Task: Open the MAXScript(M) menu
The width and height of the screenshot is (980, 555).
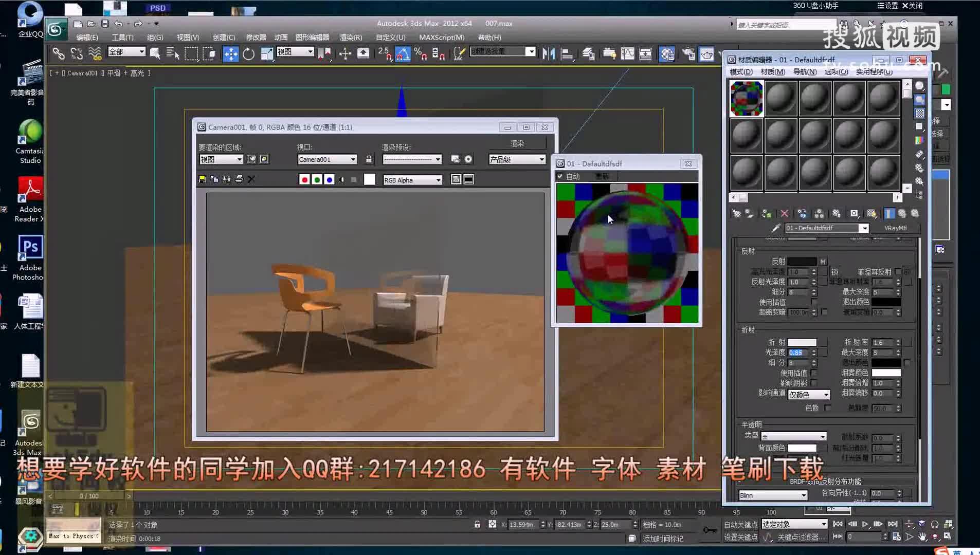Action: pyautogui.click(x=442, y=38)
